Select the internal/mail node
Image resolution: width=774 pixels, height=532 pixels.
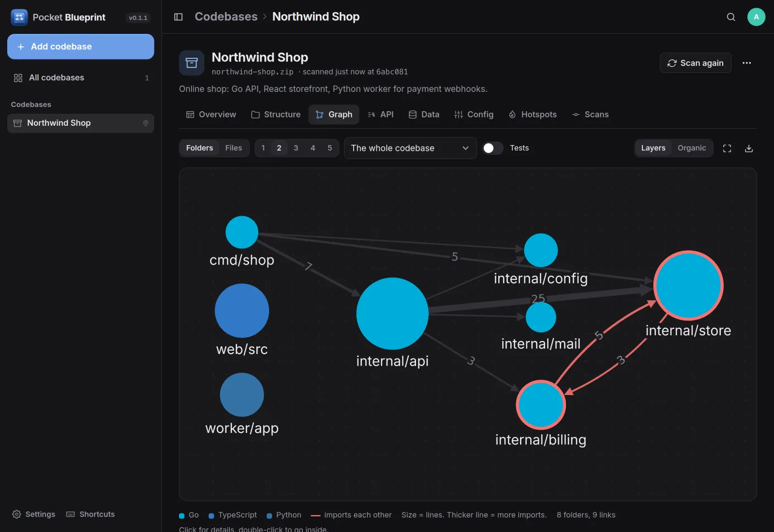[x=541, y=317]
